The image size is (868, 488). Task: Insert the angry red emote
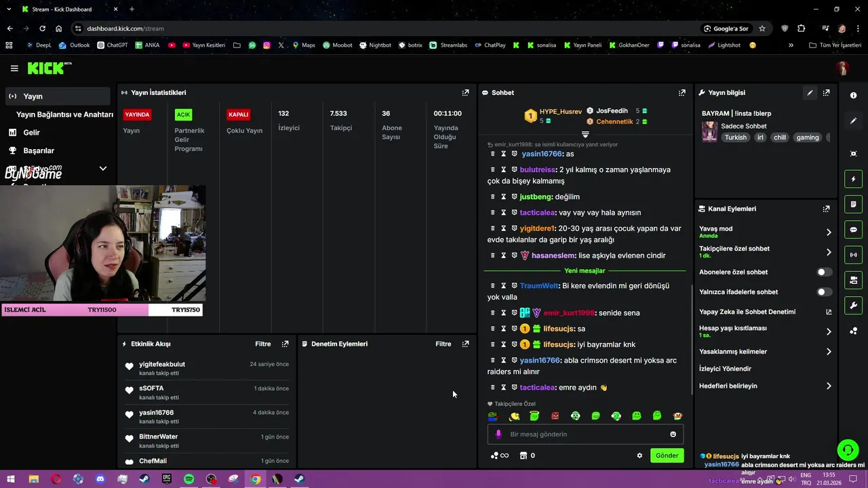click(x=555, y=416)
